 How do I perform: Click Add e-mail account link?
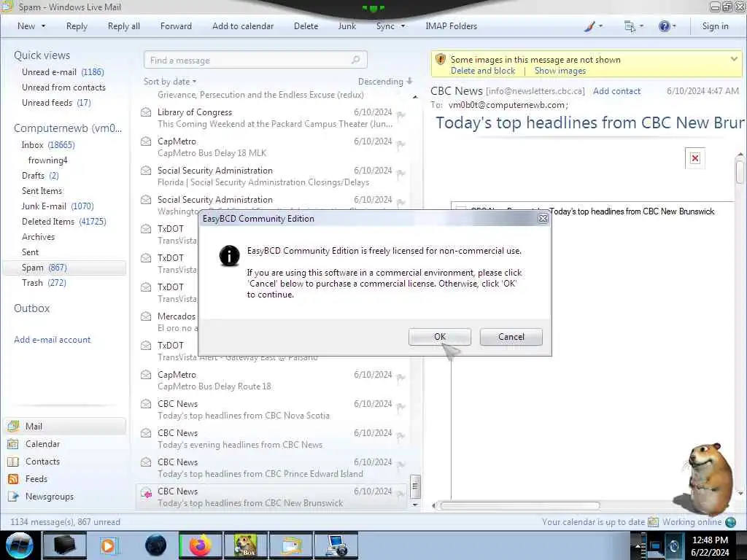tap(52, 340)
